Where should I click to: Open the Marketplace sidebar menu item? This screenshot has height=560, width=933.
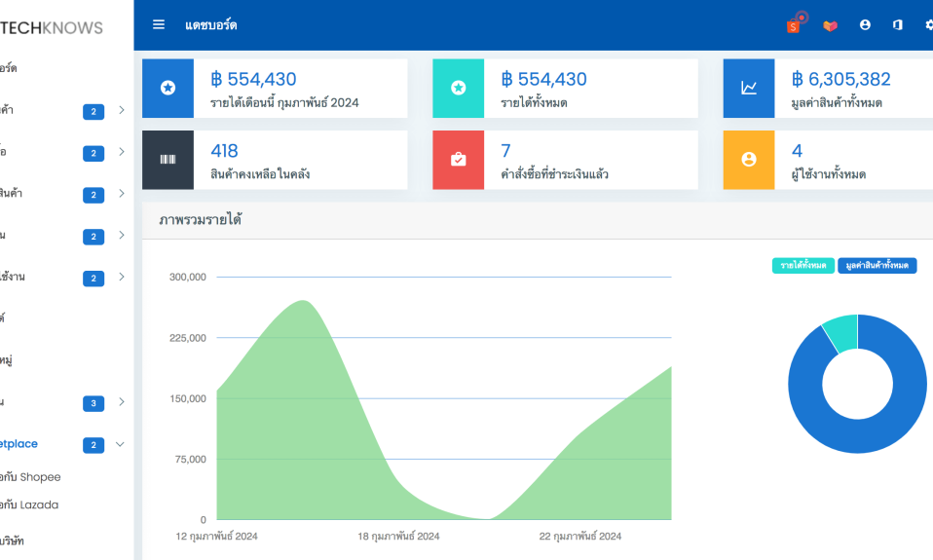(x=18, y=444)
